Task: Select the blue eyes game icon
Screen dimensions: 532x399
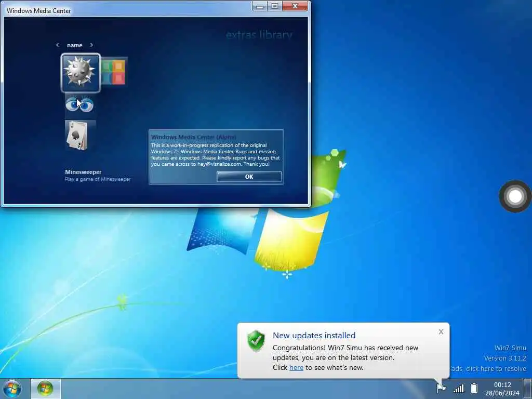Action: point(79,105)
